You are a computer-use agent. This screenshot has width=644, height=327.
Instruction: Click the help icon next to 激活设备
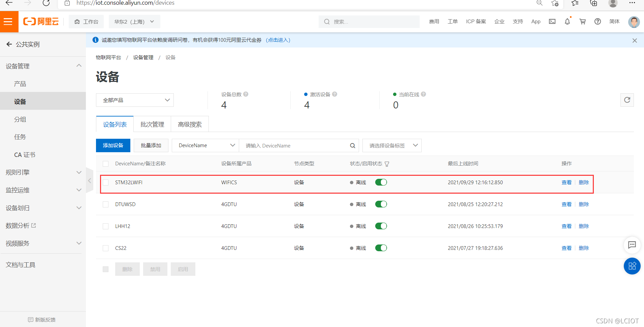click(x=334, y=94)
